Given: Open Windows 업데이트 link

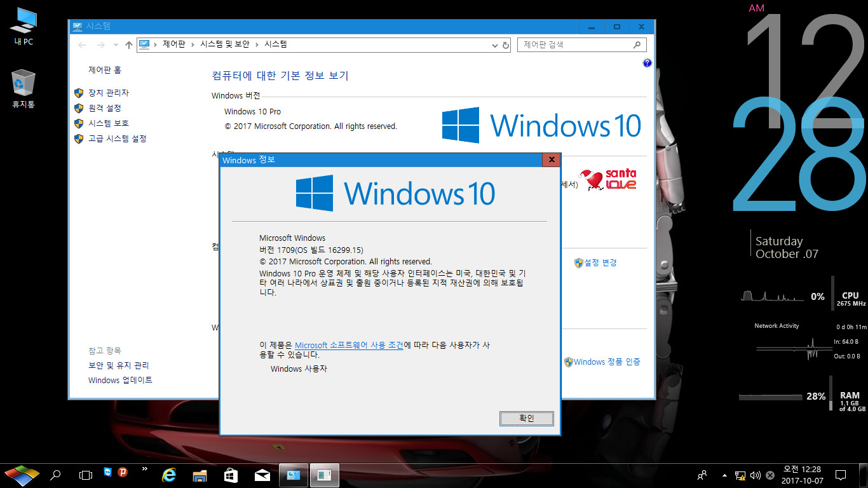Looking at the screenshot, I should coord(120,380).
